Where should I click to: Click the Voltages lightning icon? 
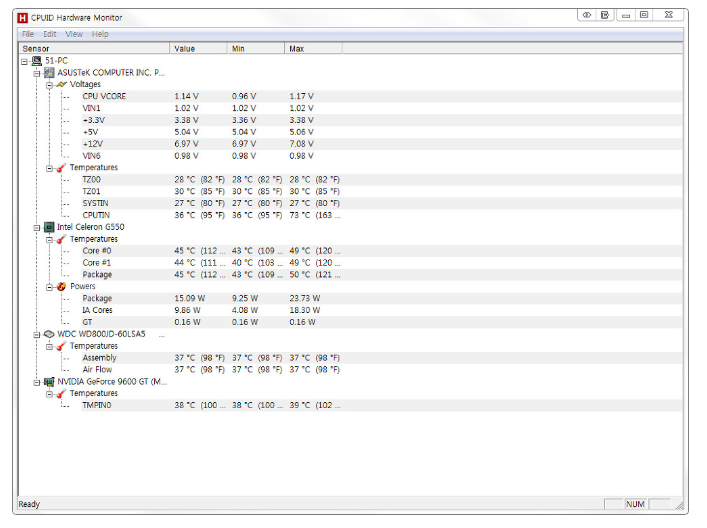pos(61,84)
